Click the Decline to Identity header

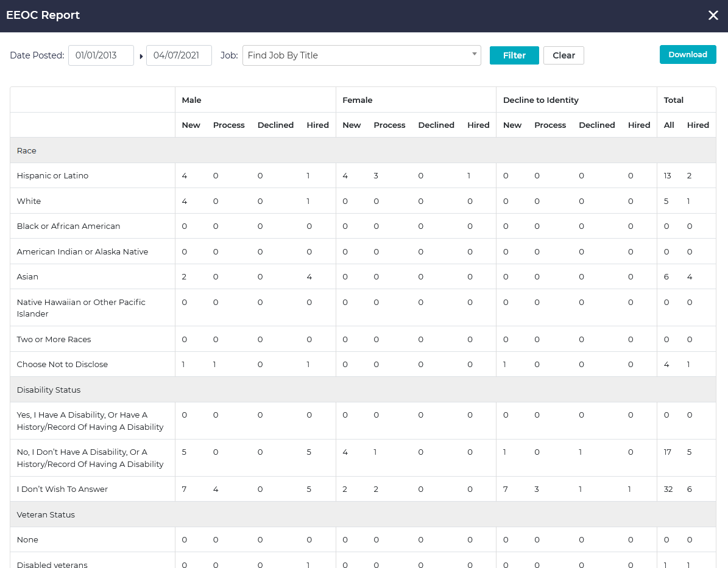540,100
